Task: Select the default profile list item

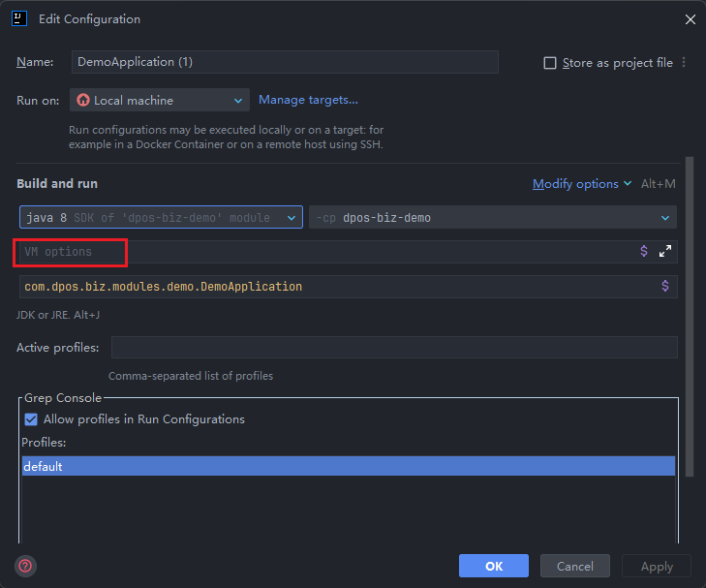Action: point(348,466)
